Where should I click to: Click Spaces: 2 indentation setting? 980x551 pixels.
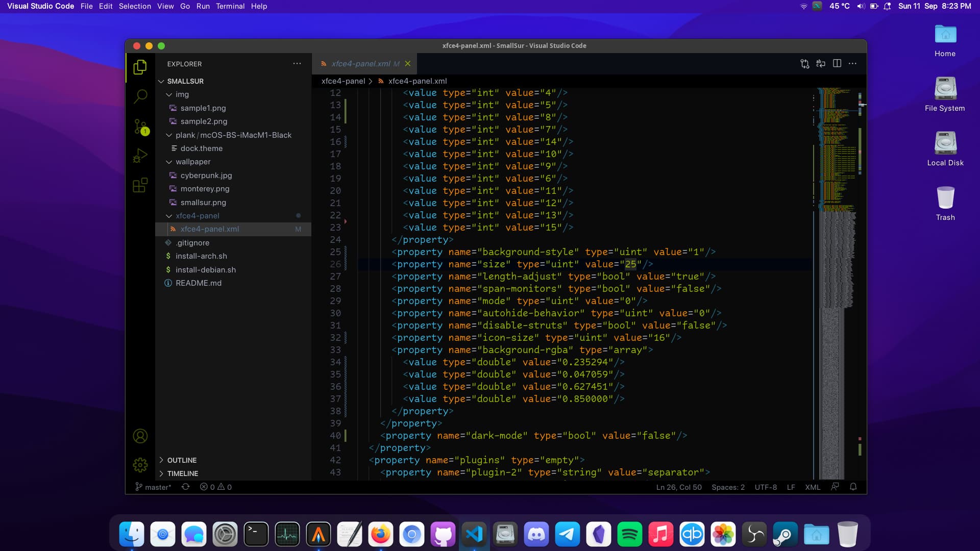728,487
